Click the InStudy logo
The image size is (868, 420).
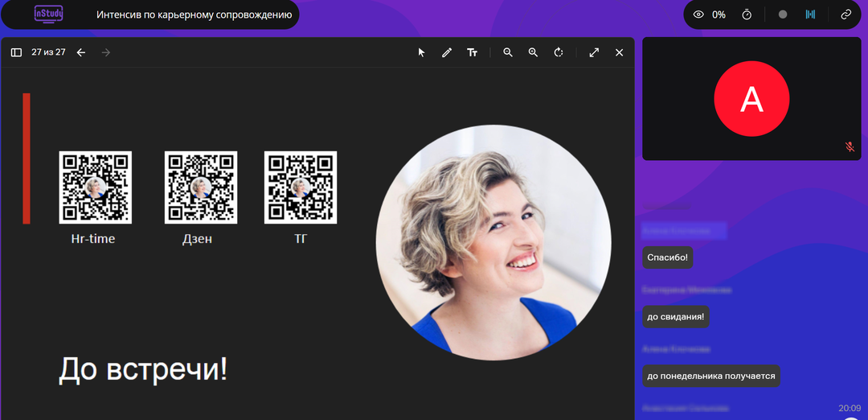(x=49, y=14)
